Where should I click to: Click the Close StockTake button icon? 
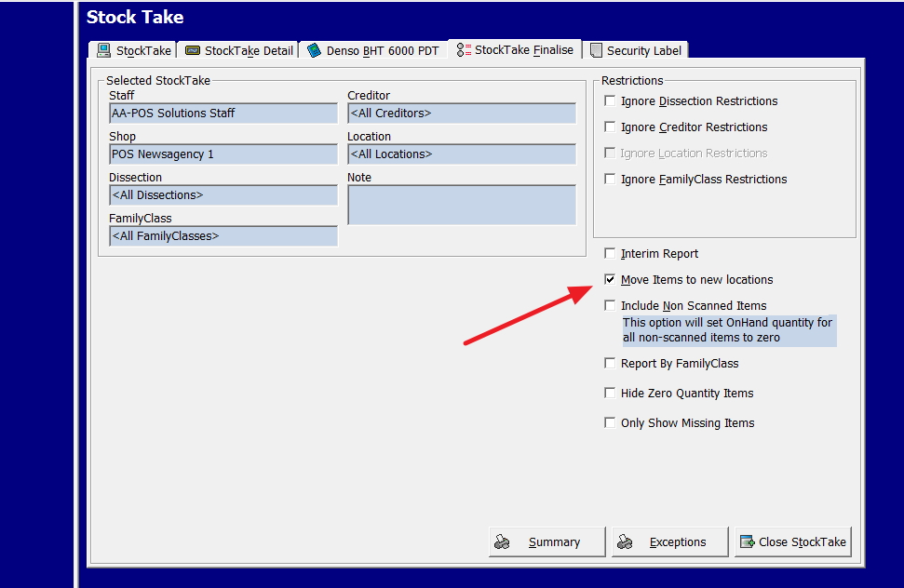(x=748, y=541)
